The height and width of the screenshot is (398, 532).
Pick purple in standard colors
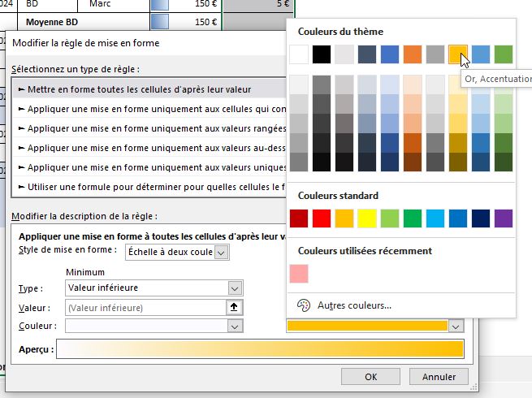point(504,218)
